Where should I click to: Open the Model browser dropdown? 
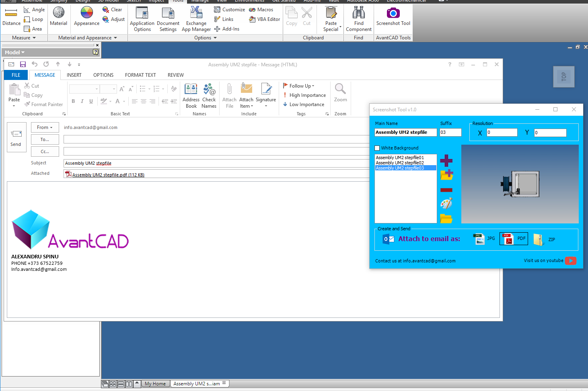(x=15, y=53)
